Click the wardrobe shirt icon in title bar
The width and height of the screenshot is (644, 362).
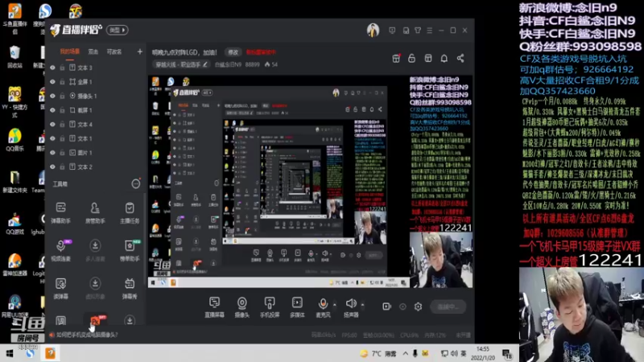418,31
